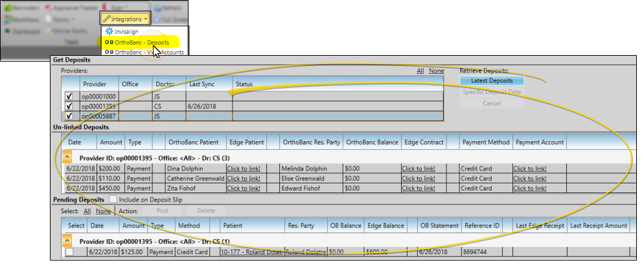Click the chain-link Integrations icon
Image resolution: width=644 pixels, height=267 pixels.
pyautogui.click(x=107, y=19)
